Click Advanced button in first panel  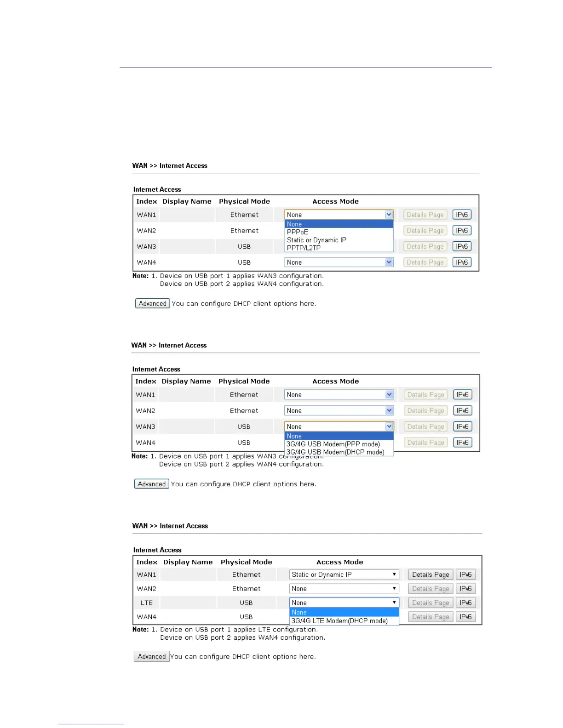(x=153, y=303)
